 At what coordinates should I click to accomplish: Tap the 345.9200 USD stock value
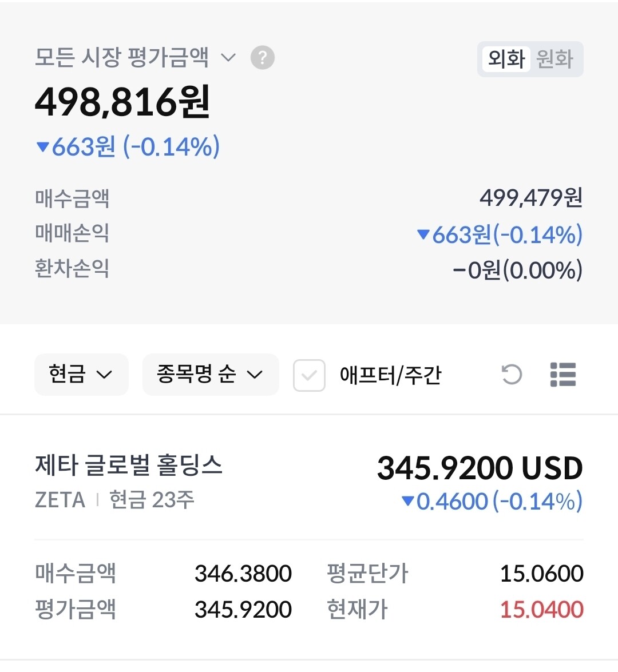click(x=480, y=468)
